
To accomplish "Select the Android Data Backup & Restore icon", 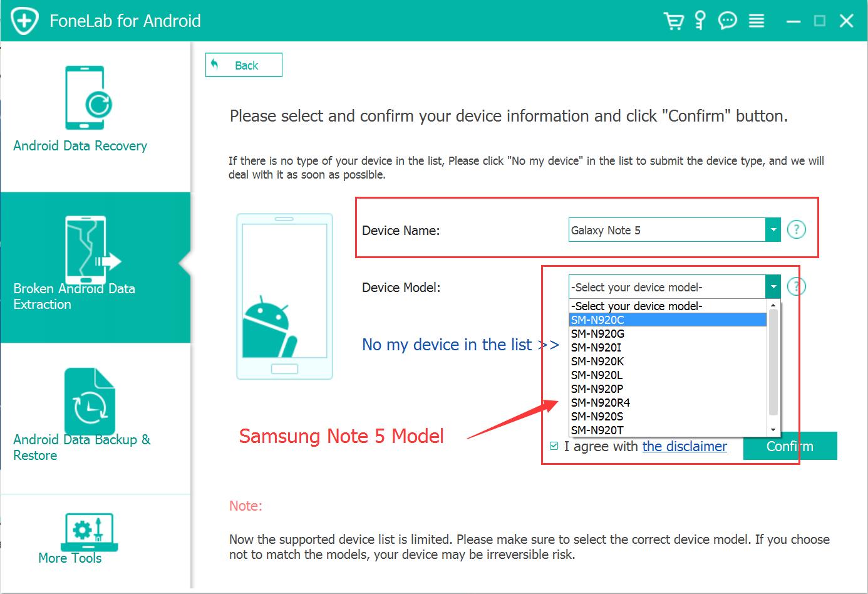I will point(90,402).
